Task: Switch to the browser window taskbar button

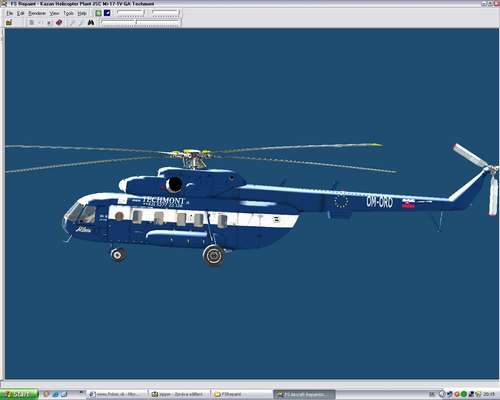Action: point(117,394)
